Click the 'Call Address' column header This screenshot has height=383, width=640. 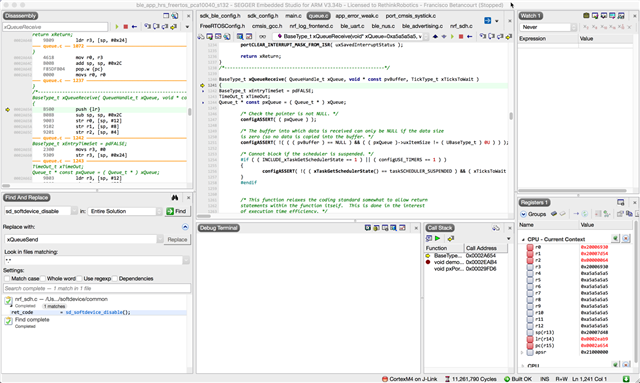[x=486, y=248]
